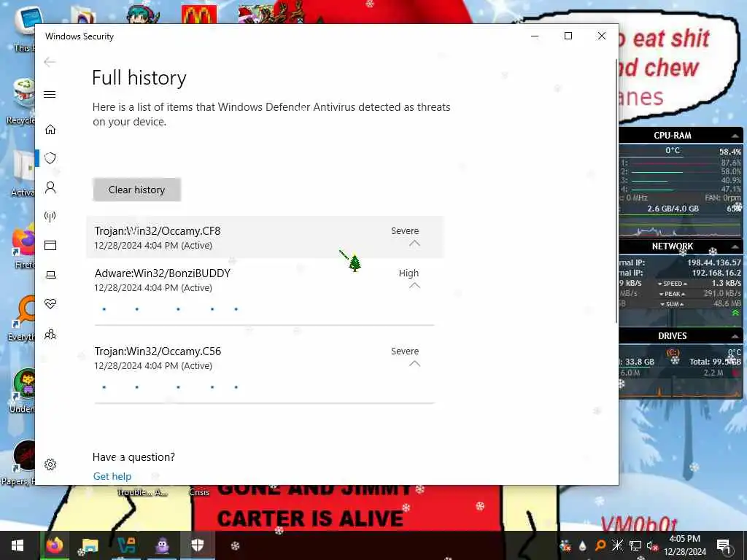The width and height of the screenshot is (747, 560).
Task: Collapse the CPU-RAM widget section
Action: click(x=735, y=136)
